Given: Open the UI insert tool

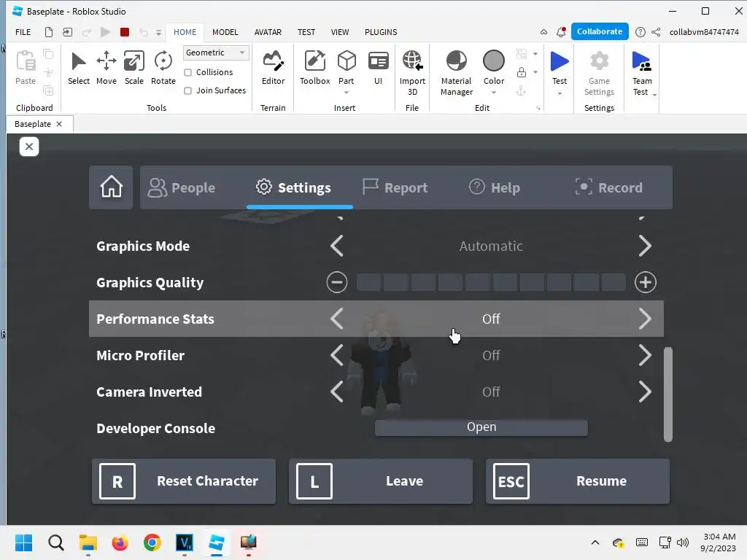Looking at the screenshot, I should (x=379, y=68).
